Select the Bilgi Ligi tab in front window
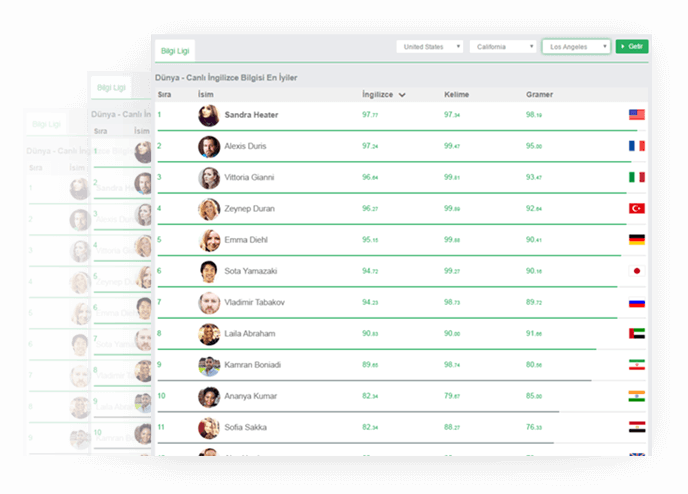 pos(175,51)
